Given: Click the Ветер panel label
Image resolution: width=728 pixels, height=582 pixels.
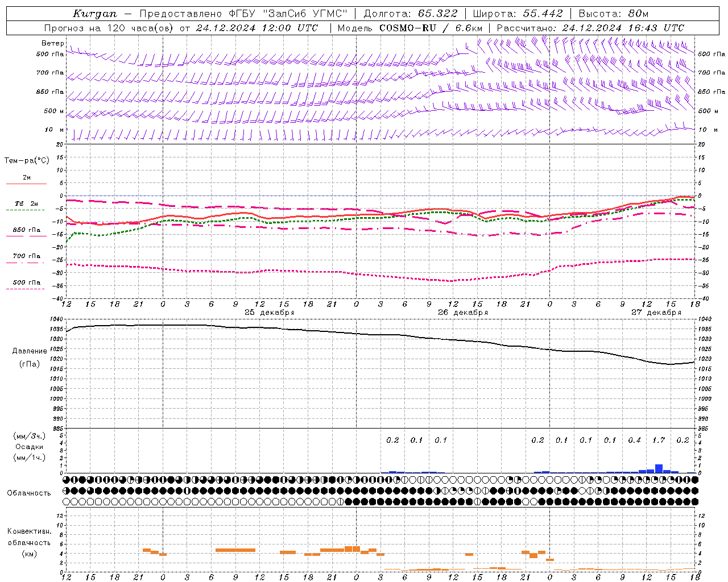Looking at the screenshot, I should pos(52,43).
